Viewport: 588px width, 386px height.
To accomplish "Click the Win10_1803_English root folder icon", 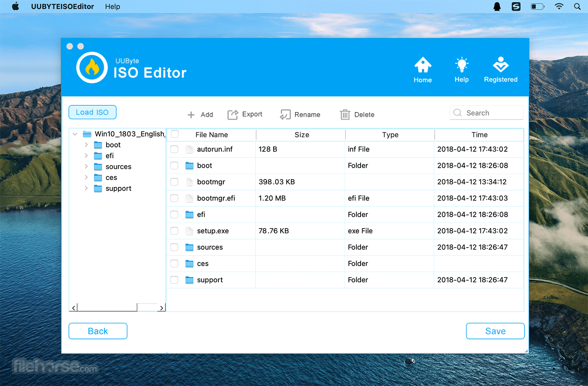I will pos(87,134).
